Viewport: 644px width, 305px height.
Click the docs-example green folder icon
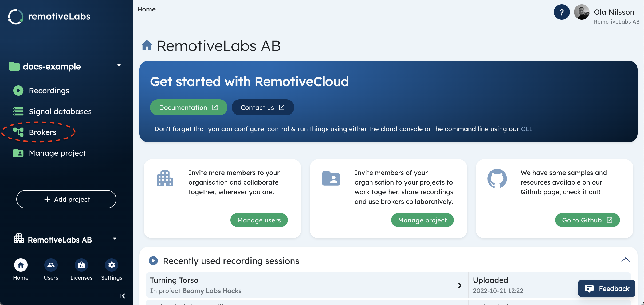(x=14, y=66)
